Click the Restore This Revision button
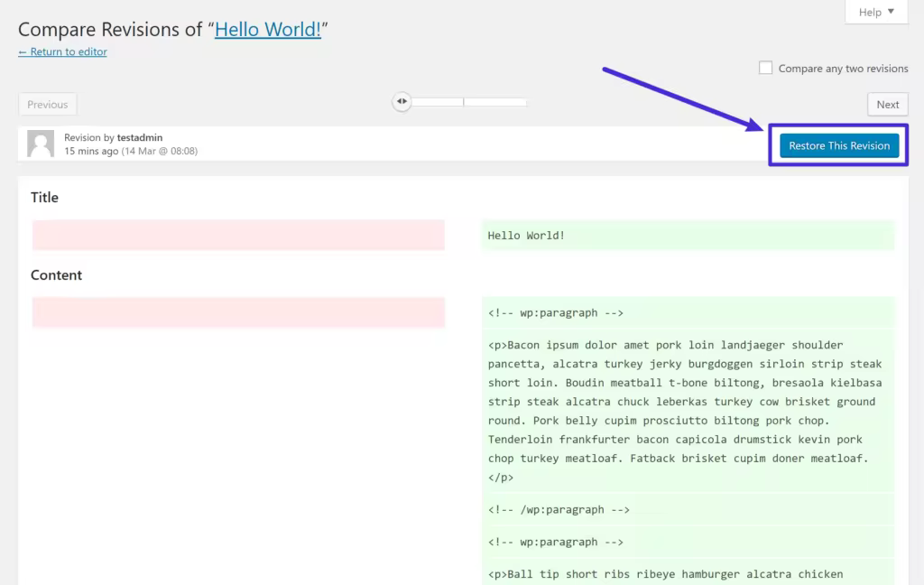This screenshot has width=924, height=585. click(x=839, y=145)
